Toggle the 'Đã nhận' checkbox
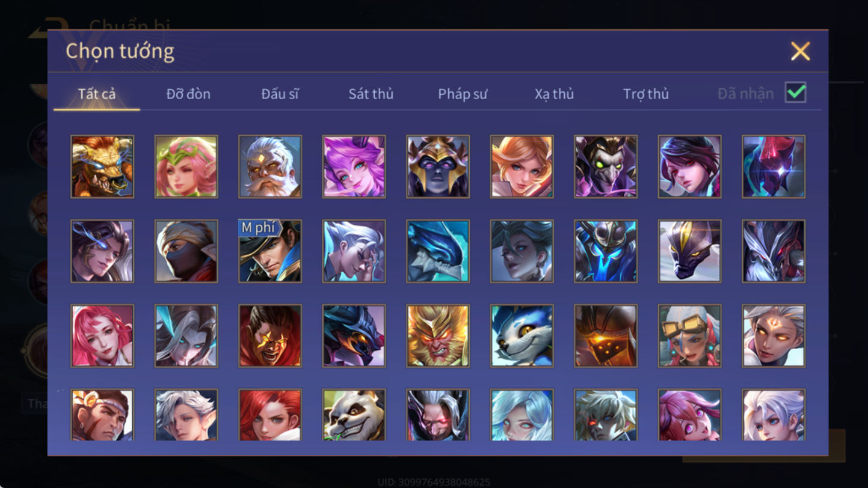Screen dimensions: 868x488 click(x=795, y=93)
